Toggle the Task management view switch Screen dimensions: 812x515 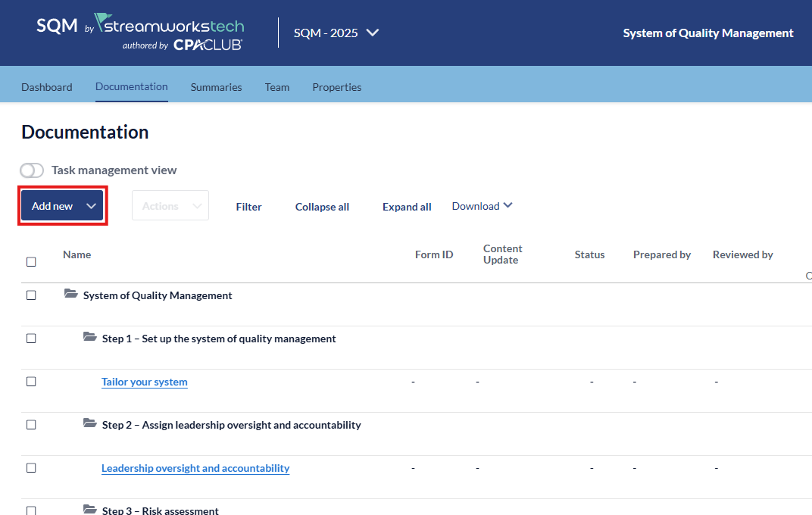point(32,170)
